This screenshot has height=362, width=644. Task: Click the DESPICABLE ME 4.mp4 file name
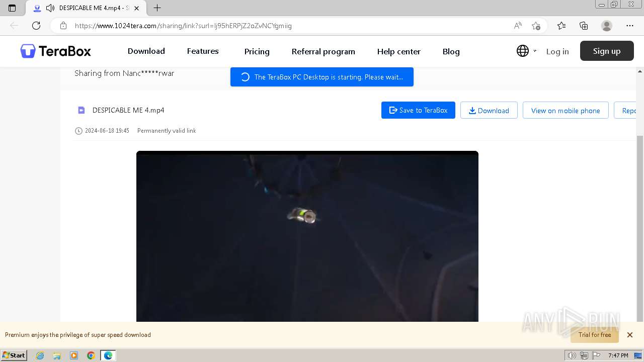128,110
